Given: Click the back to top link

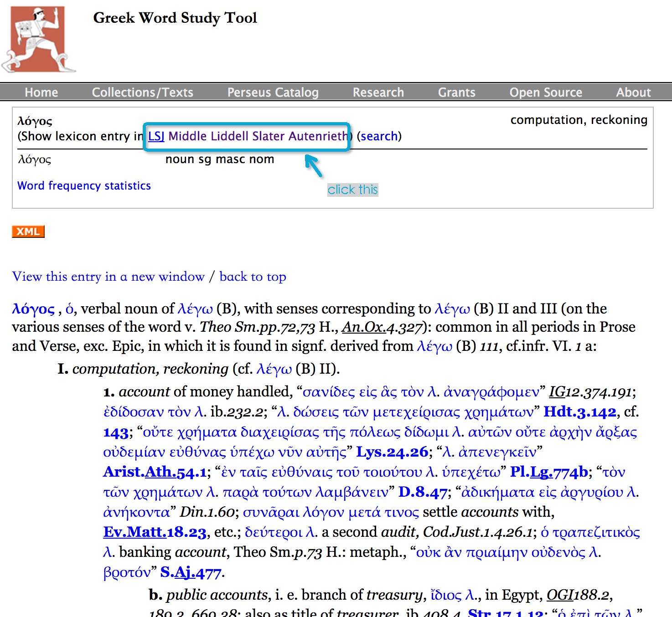Looking at the screenshot, I should point(253,277).
